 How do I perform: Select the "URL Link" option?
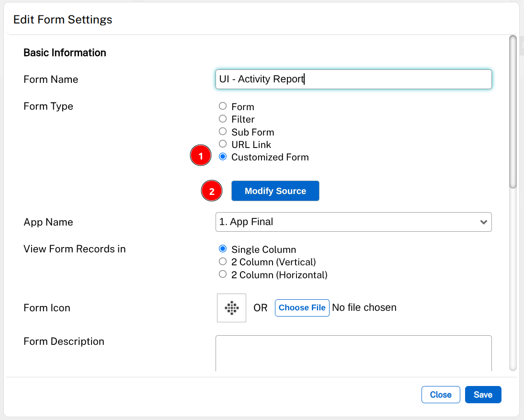[222, 144]
